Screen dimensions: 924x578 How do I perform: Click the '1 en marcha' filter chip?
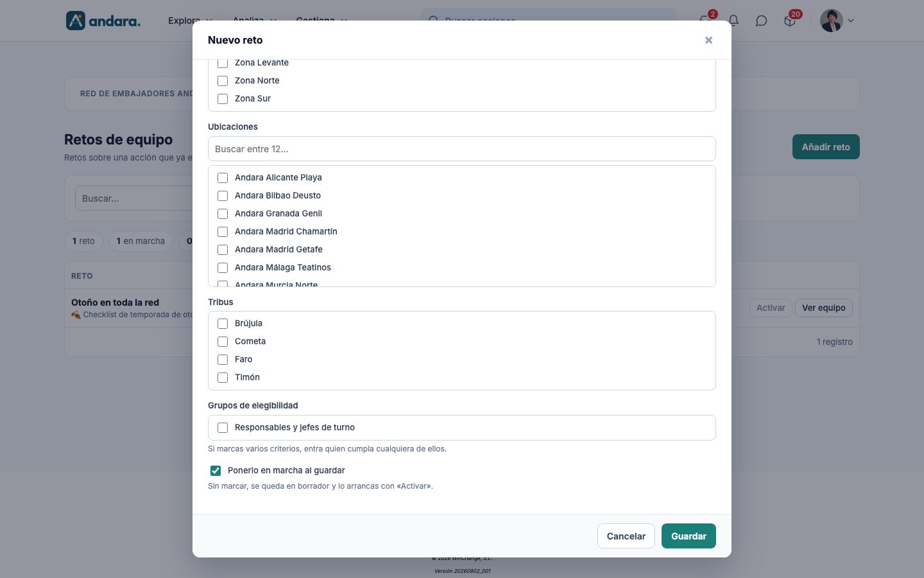(141, 241)
